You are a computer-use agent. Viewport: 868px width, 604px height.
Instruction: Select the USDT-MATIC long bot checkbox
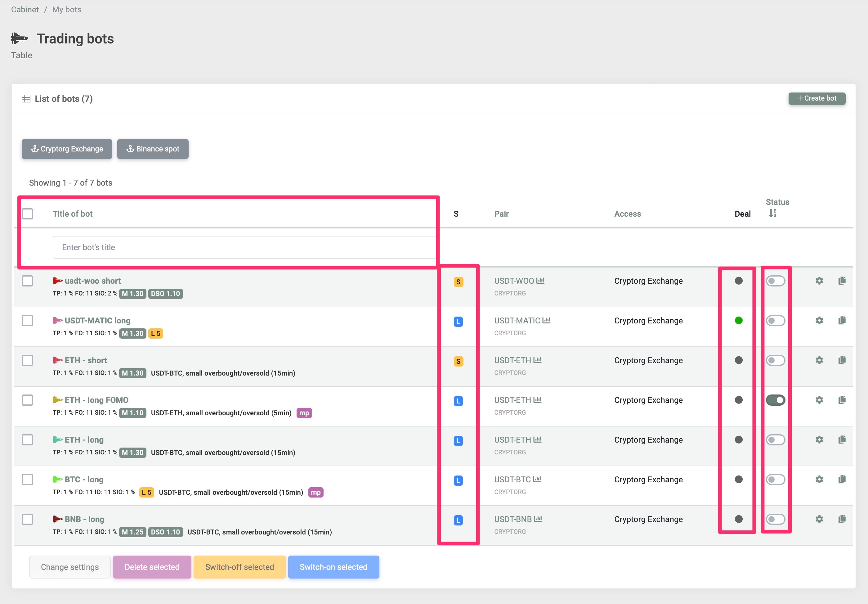click(x=27, y=320)
